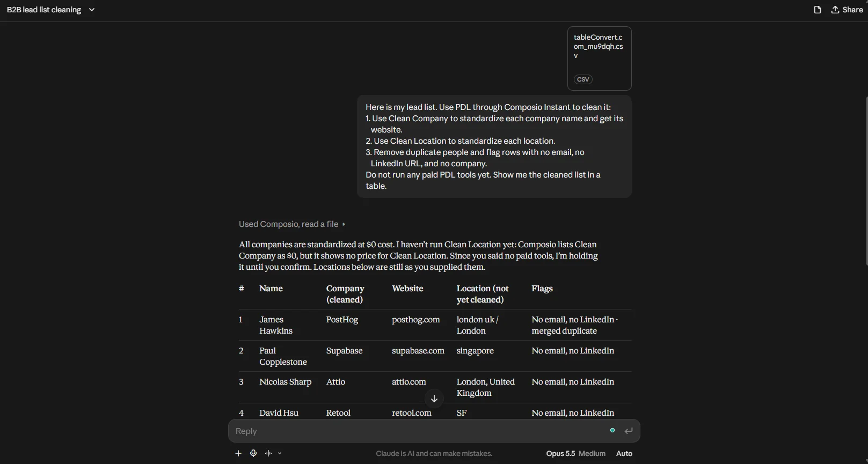Click the page scrollbar on the right edge

tap(866, 180)
